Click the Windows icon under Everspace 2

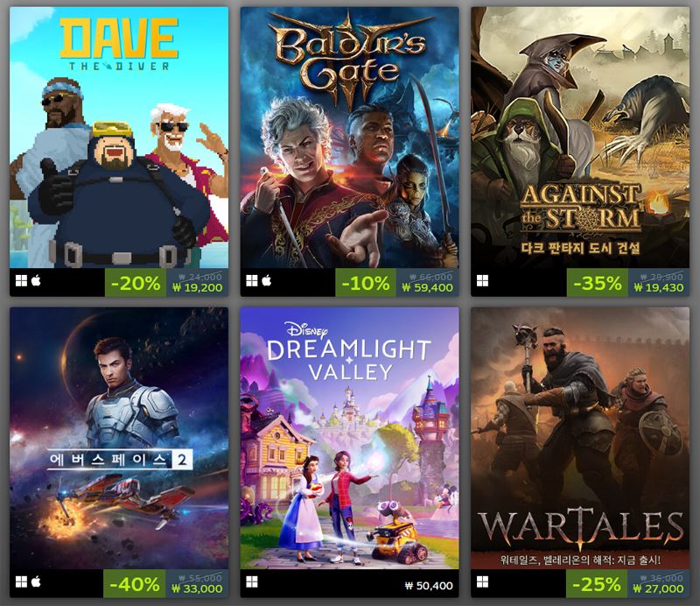21,581
